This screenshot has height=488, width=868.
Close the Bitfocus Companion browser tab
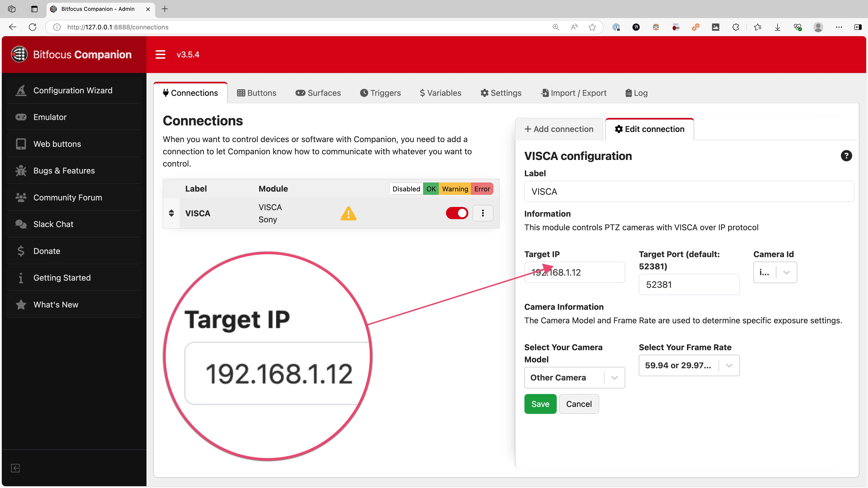[148, 9]
